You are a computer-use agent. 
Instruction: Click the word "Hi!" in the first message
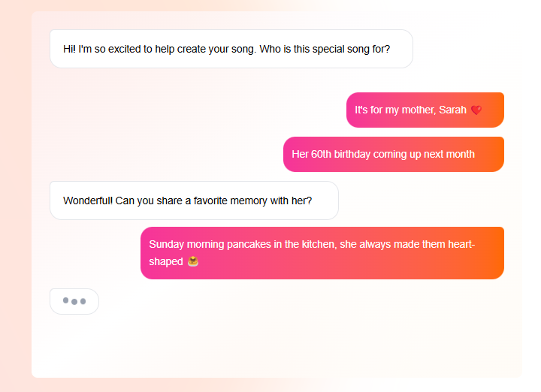tap(69, 49)
